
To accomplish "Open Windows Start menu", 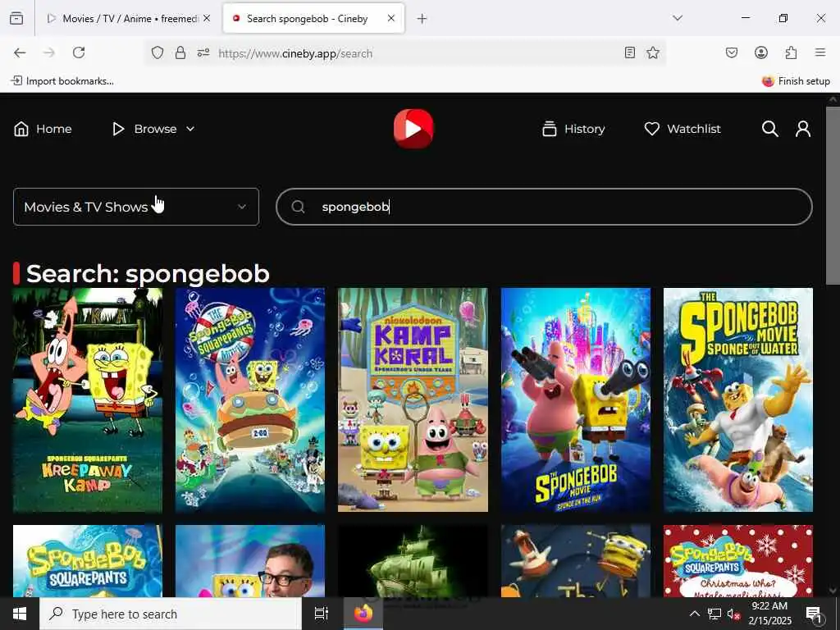I will 20,614.
